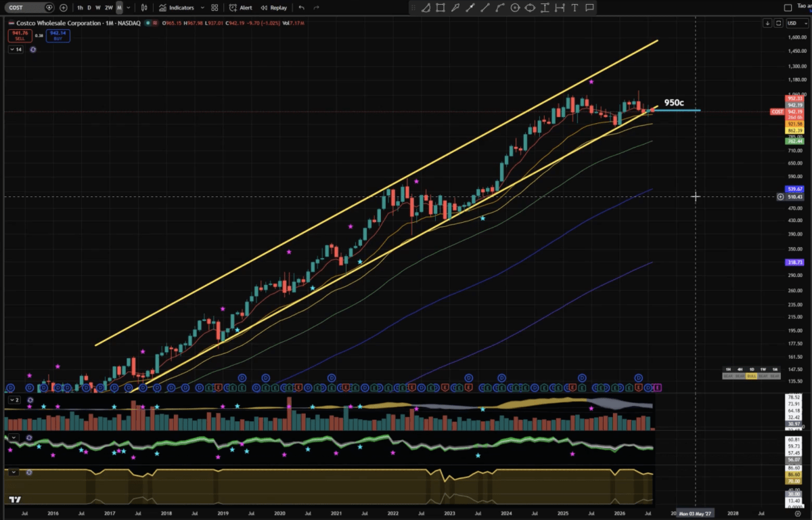Image resolution: width=812 pixels, height=520 pixels.
Task: Click the green 762.44 price label
Action: click(x=794, y=142)
